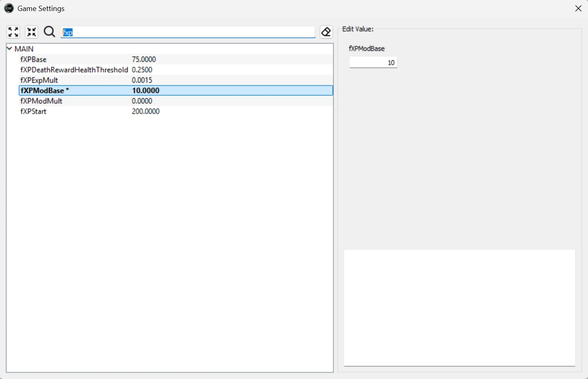Select the fXPDeathRewardHealthThreshold setting
This screenshot has height=379, width=588.
click(74, 70)
